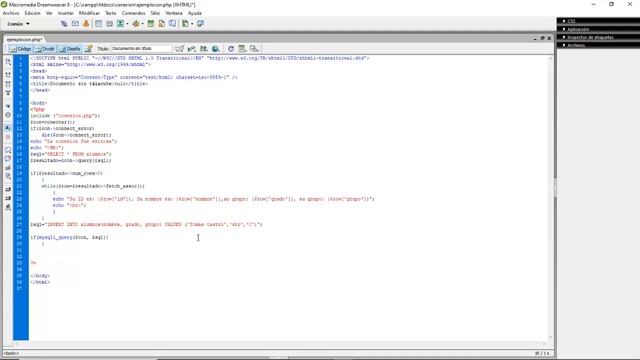Image resolution: width=640 pixels, height=360 pixels.
Task: Insert a named anchor with the toolbar icon
Action: pos(86,24)
